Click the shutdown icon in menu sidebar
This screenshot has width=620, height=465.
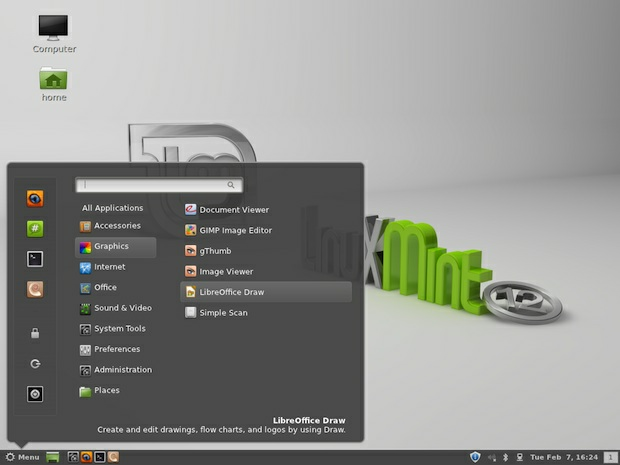point(35,394)
